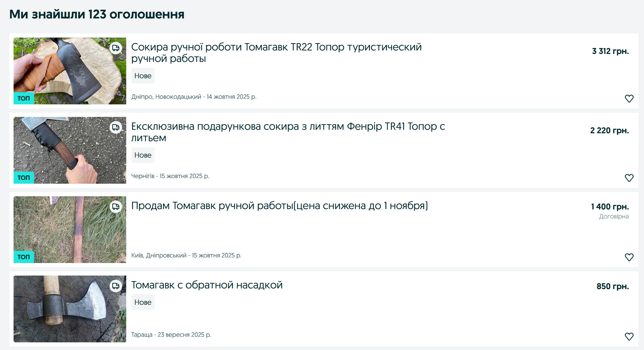Open the Томагавк TR22 axe photo thumbnail
Image resolution: width=644 pixels, height=350 pixels.
coord(70,71)
